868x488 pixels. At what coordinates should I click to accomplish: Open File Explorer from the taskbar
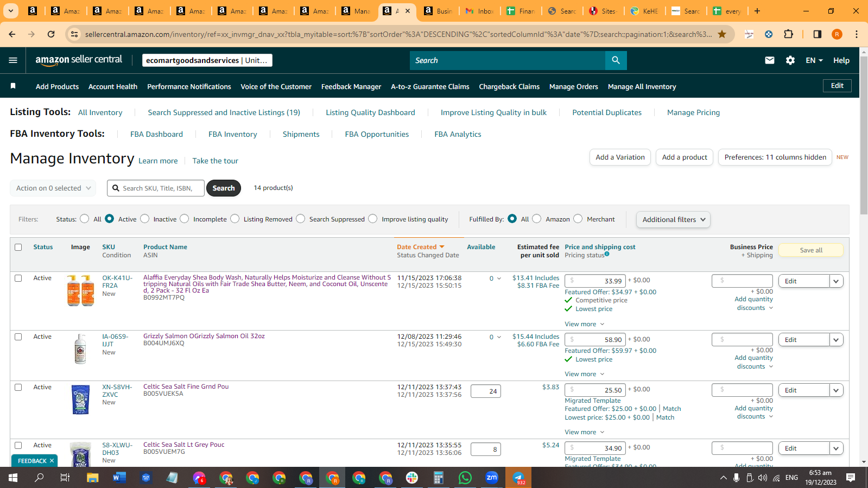click(92, 478)
